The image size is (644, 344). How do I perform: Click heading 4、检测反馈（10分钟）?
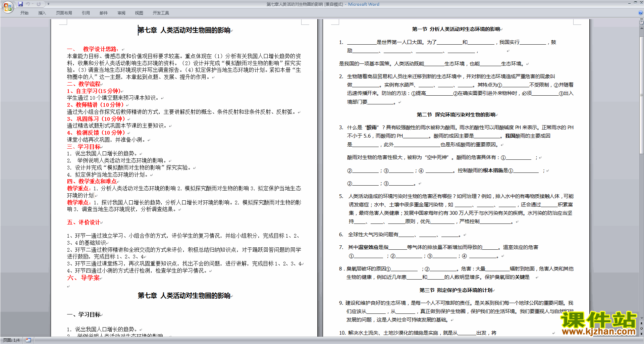97,133
